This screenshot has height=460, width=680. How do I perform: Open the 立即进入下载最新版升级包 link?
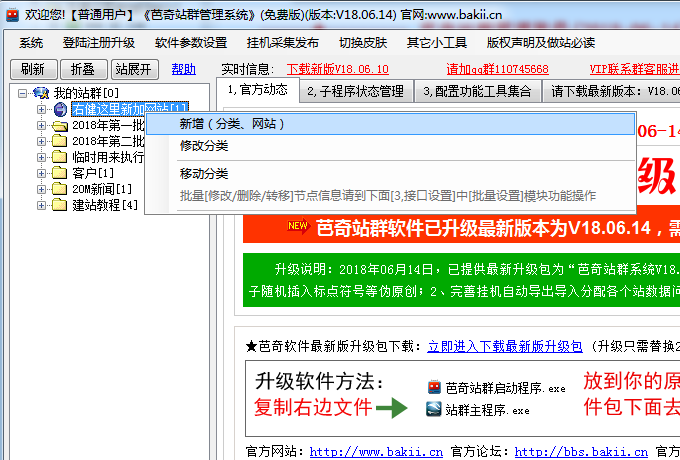tap(505, 346)
